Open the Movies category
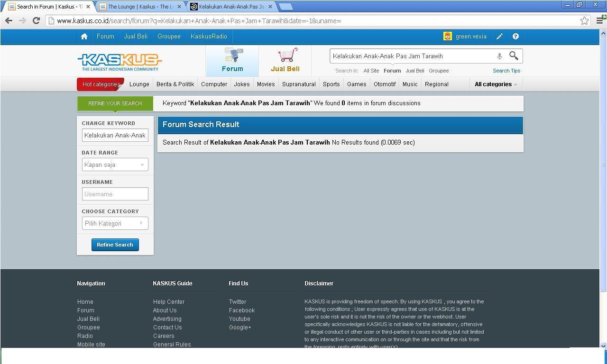This screenshot has width=607, height=364. pos(266,84)
